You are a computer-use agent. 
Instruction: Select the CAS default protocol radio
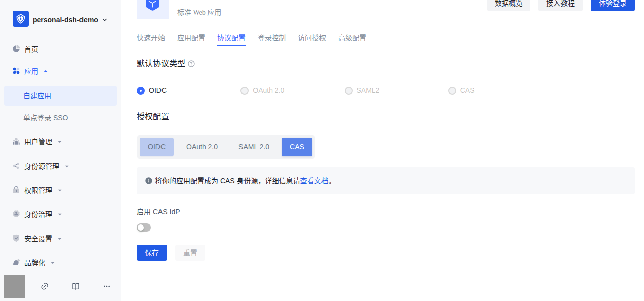pos(452,91)
